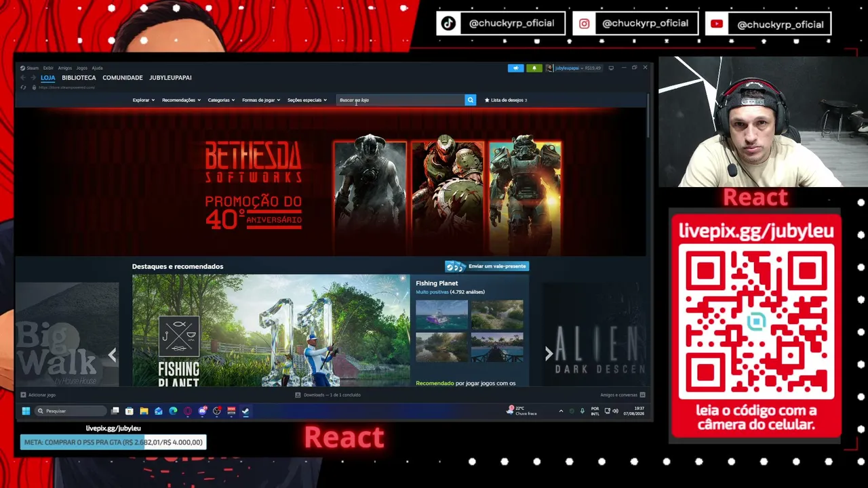The image size is (868, 488).
Task: Open the weather widget on taskbar
Action: (521, 411)
